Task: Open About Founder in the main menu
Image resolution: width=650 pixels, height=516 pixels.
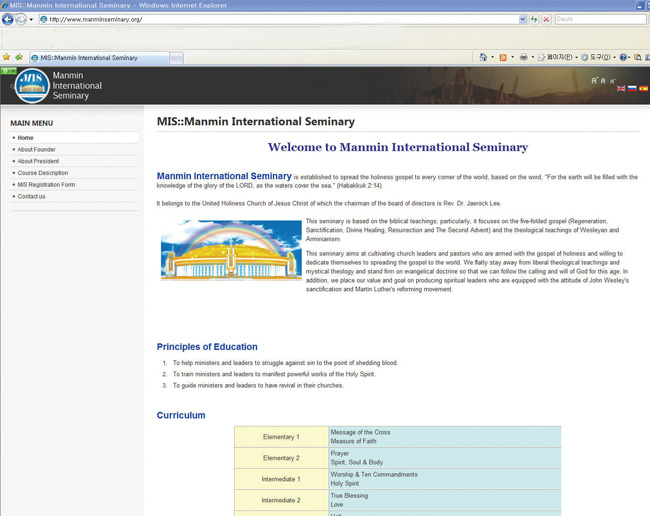Action: pos(74,149)
